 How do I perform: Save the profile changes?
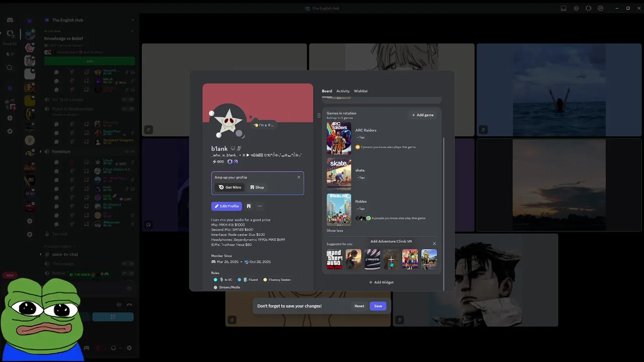click(378, 306)
